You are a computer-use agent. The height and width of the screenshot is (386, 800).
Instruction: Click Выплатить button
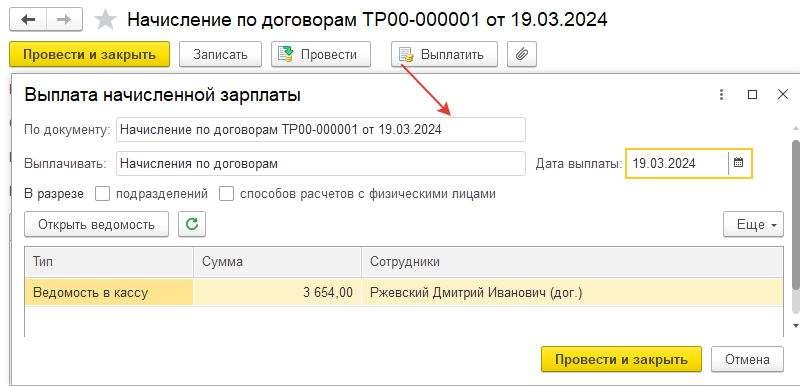coord(444,54)
